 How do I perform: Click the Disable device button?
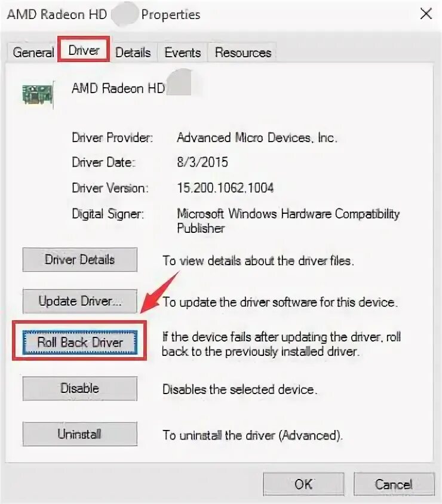pos(79,389)
